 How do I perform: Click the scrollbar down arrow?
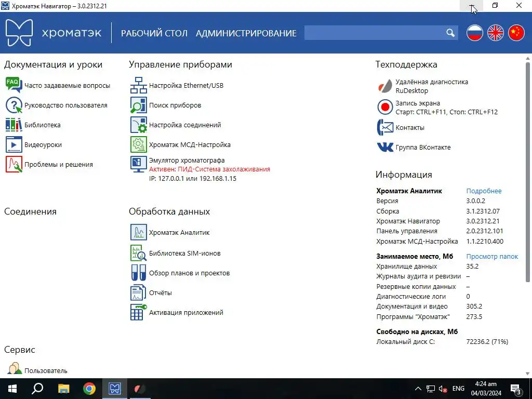pyautogui.click(x=528, y=374)
